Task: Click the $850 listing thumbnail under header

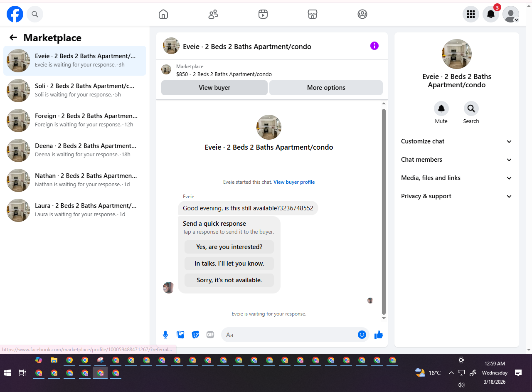Action: [x=166, y=69]
